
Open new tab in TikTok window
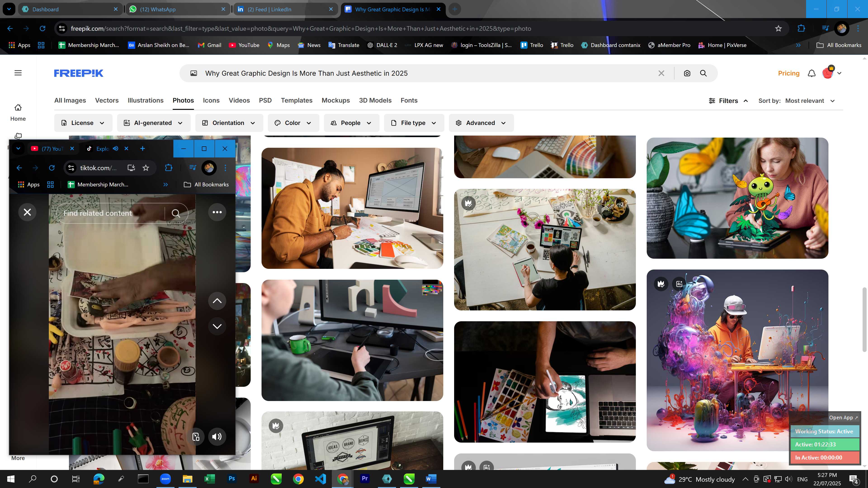(143, 148)
